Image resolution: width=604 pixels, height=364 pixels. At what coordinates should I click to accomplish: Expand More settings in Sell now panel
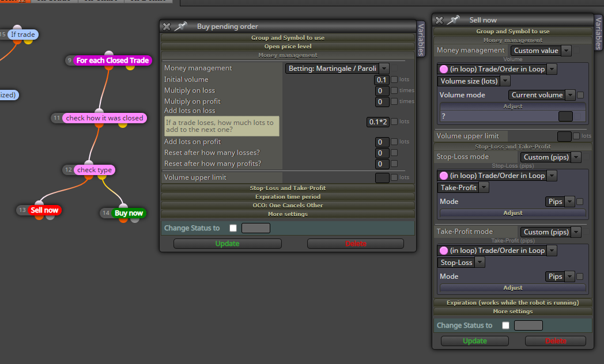513,311
